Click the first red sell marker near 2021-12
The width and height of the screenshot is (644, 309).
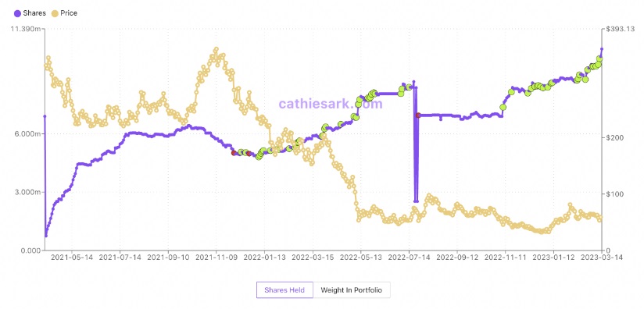[234, 153]
